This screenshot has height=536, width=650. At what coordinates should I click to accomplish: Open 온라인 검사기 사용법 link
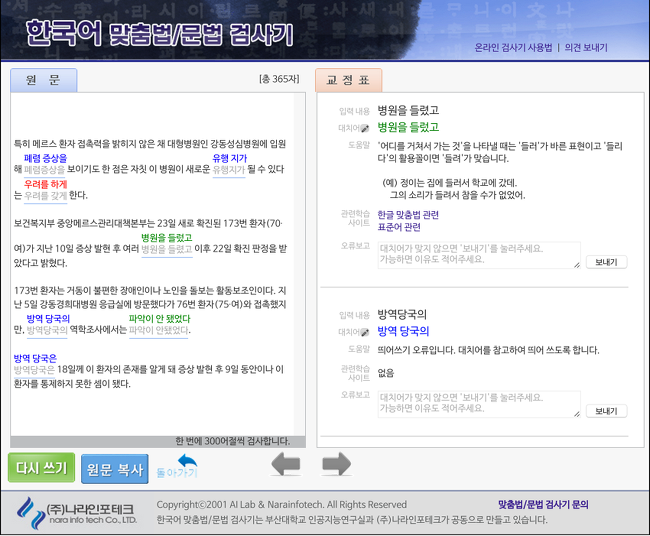[513, 48]
